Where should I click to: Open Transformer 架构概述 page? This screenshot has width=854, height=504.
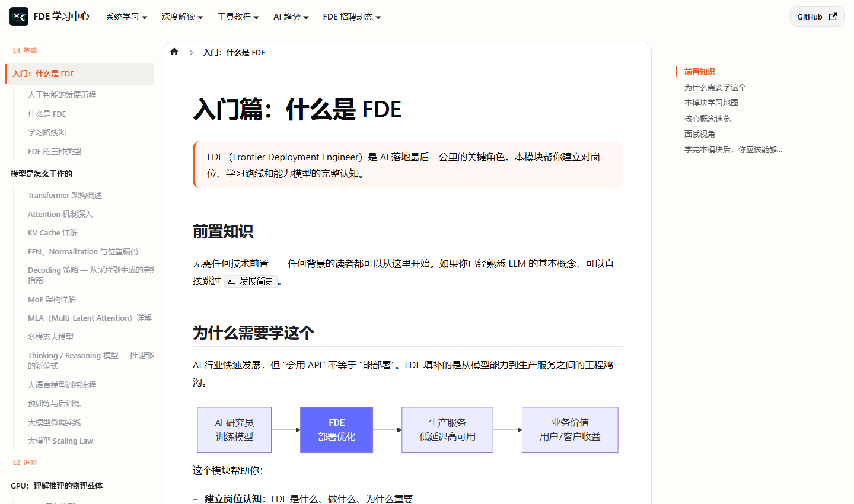click(x=65, y=195)
